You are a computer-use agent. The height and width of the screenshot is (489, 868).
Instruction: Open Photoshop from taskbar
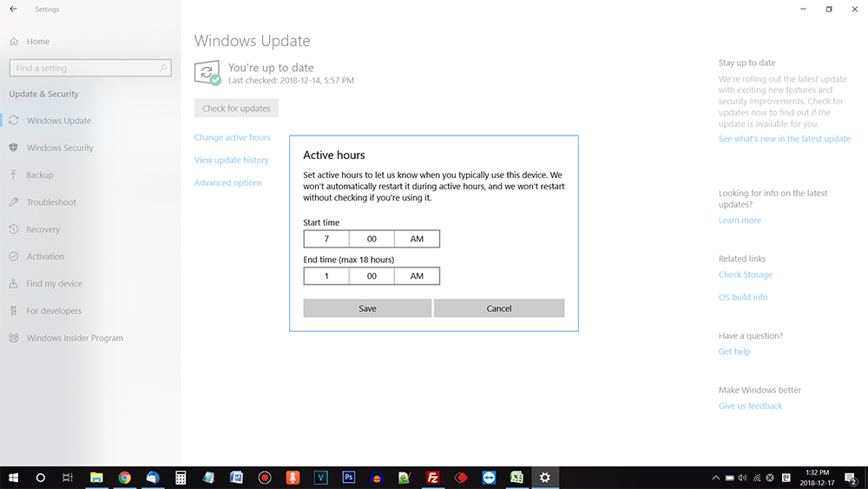(349, 478)
